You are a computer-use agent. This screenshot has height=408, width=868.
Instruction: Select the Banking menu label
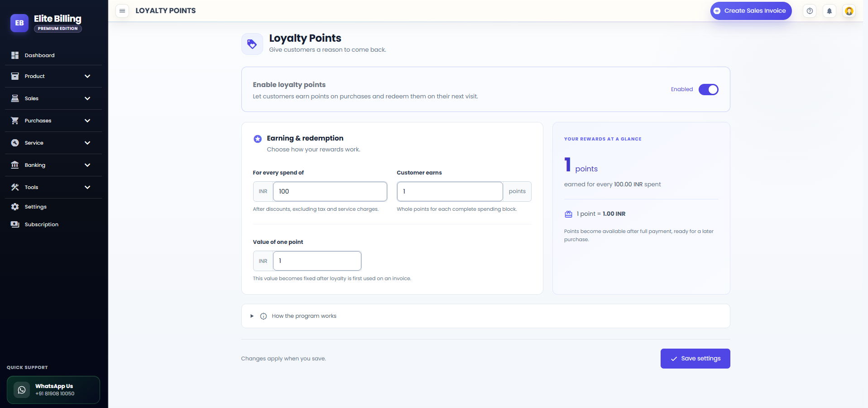tap(35, 165)
